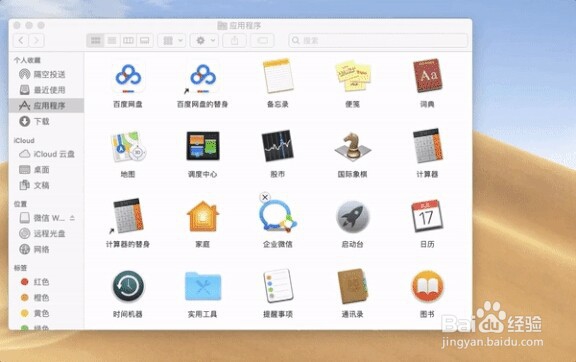Select 文稿 Documents in sidebar
Screen dimensions: 576x362
tap(46, 185)
